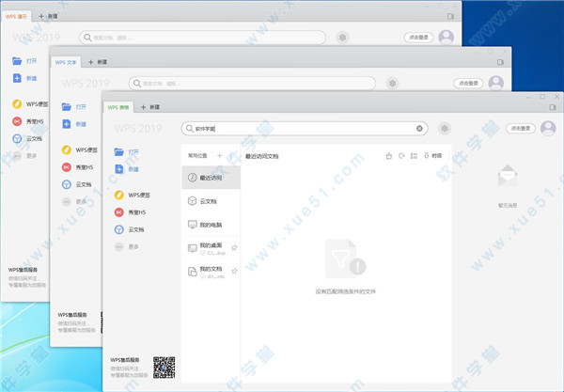
Task: Sort documents by 时间
Action: (432, 156)
